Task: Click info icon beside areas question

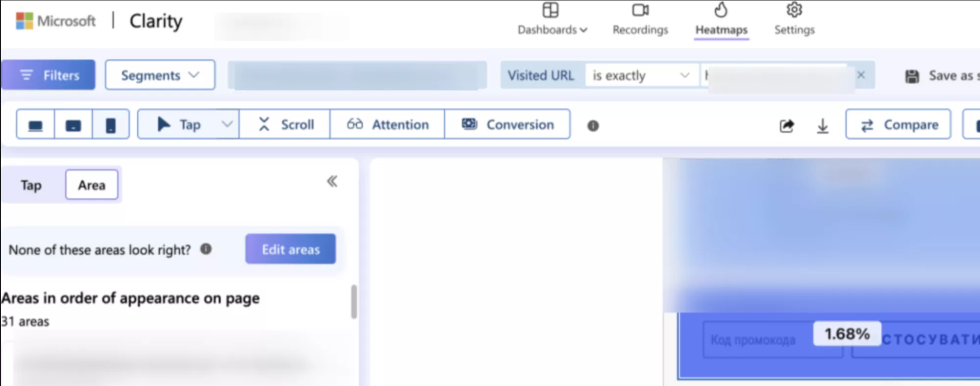Action: tap(206, 249)
